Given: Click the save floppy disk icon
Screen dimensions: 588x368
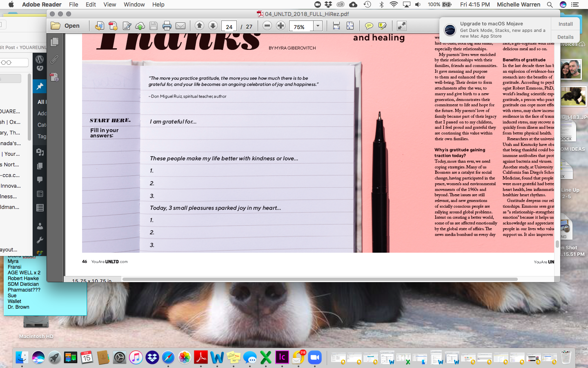Looking at the screenshot, I should (x=154, y=26).
